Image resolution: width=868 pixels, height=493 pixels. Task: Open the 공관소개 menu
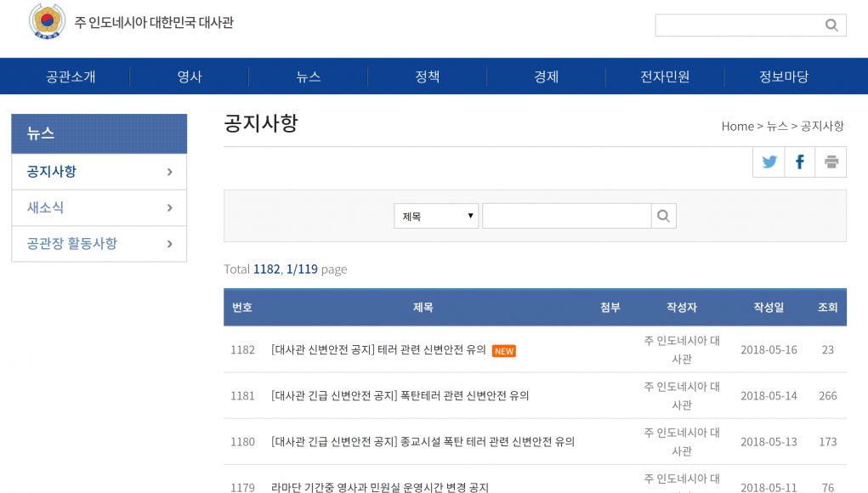click(71, 76)
